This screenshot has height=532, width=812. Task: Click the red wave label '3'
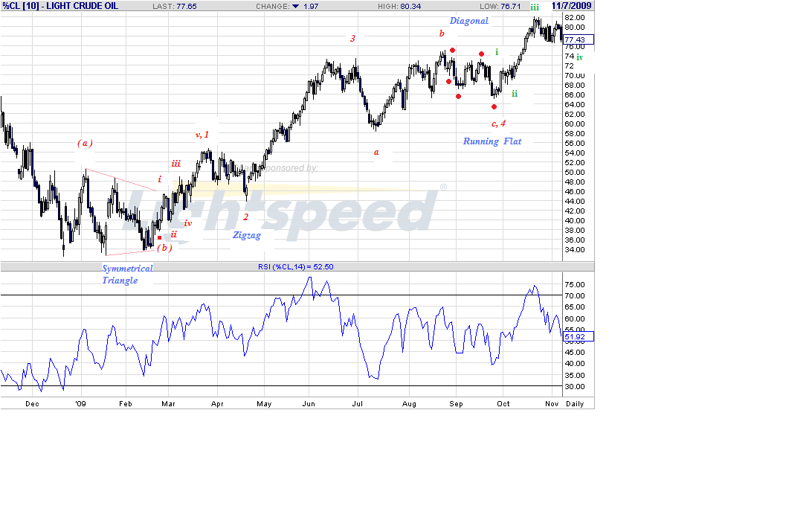352,39
